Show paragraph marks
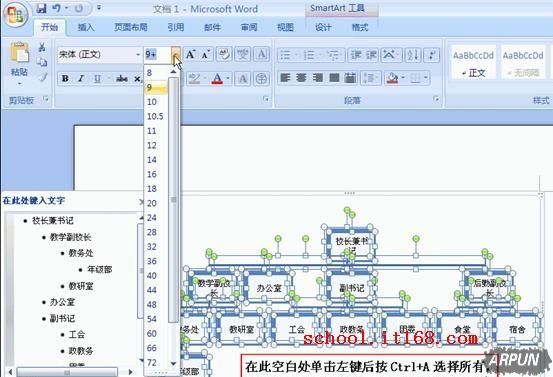 [x=432, y=55]
